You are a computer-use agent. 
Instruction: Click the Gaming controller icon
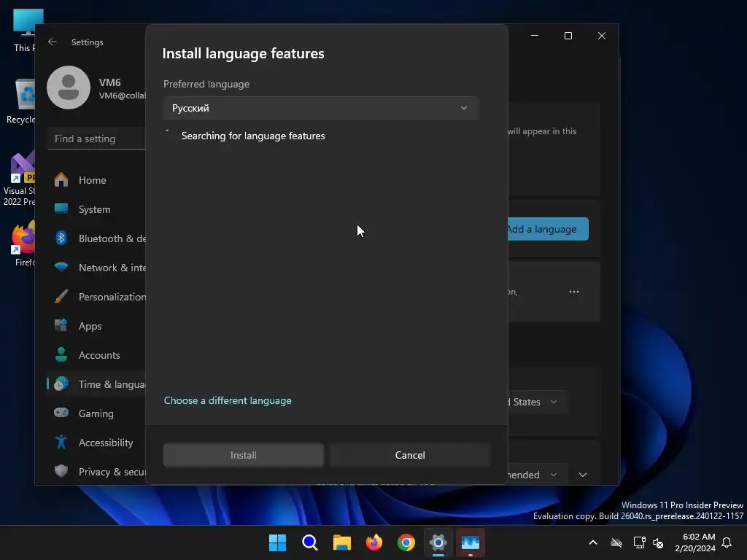(x=61, y=413)
